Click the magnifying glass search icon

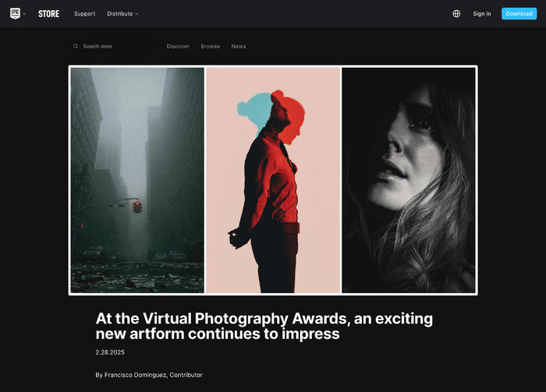click(76, 46)
